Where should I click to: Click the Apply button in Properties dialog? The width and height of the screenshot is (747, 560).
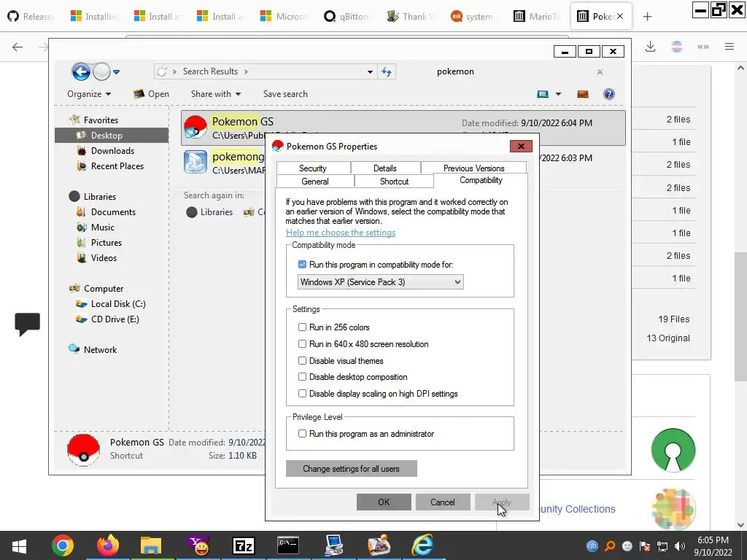pyautogui.click(x=502, y=502)
